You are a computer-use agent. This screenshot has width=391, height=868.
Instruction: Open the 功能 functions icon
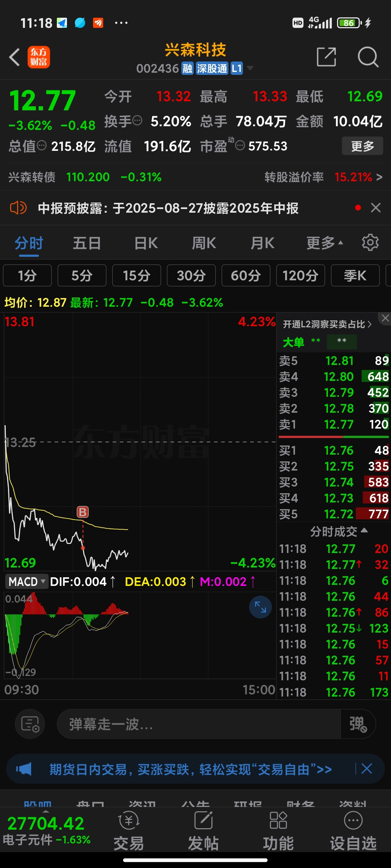click(x=278, y=831)
